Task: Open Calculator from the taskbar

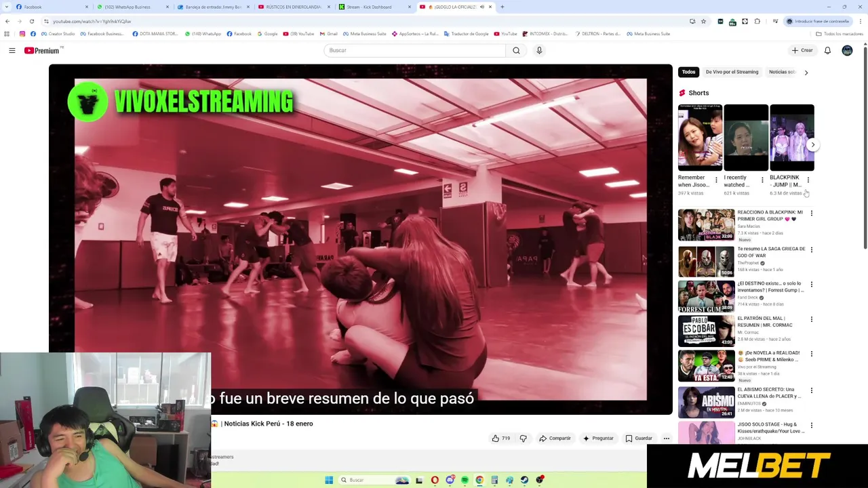Action: pos(494,480)
